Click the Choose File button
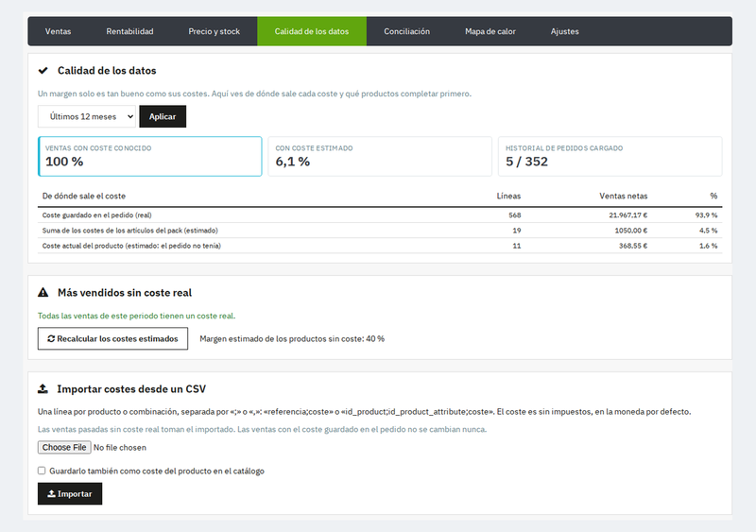The width and height of the screenshot is (756, 532). point(64,448)
